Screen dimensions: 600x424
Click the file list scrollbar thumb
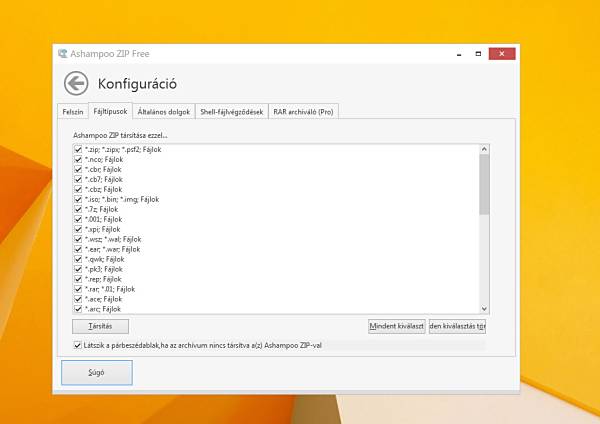coord(484,184)
